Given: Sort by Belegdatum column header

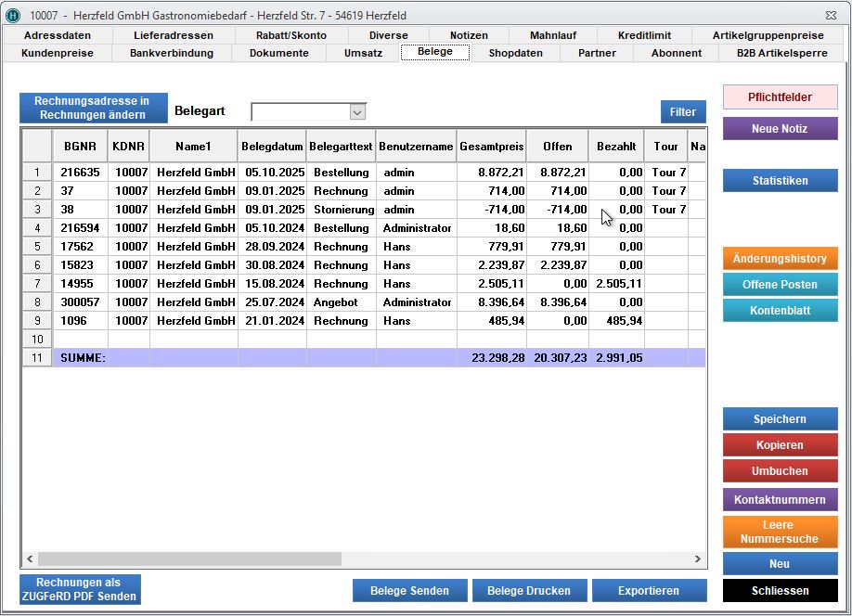Looking at the screenshot, I should [272, 147].
